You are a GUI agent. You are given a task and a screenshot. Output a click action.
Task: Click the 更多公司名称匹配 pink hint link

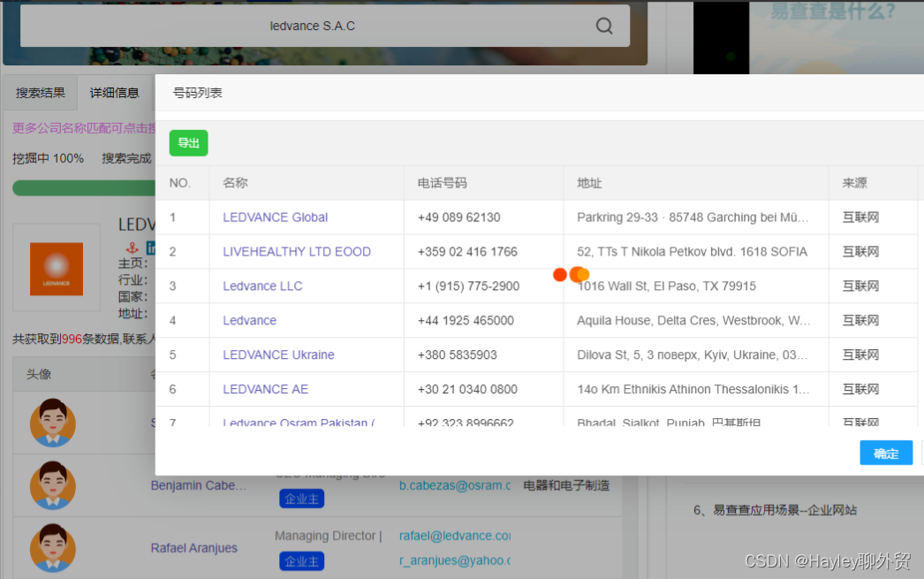point(84,128)
